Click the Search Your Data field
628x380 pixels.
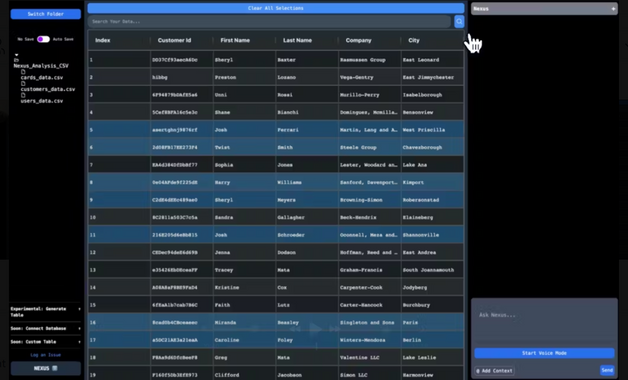tap(270, 22)
